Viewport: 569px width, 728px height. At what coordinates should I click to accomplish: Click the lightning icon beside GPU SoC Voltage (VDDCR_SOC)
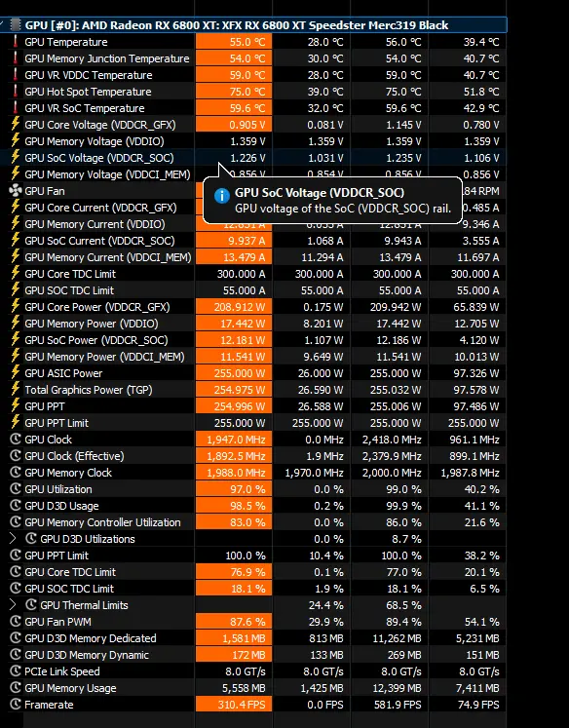[x=16, y=158]
